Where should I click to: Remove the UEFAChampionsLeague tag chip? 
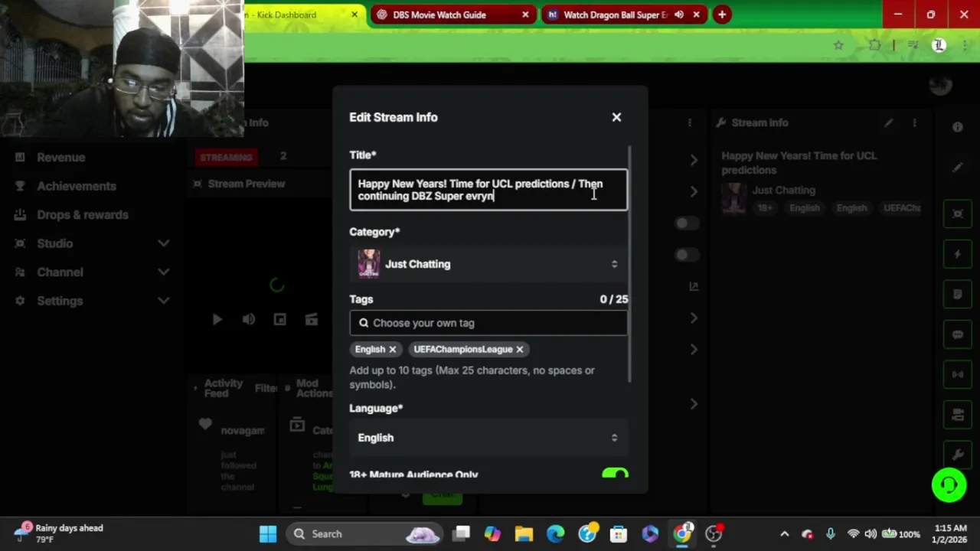[519, 349]
